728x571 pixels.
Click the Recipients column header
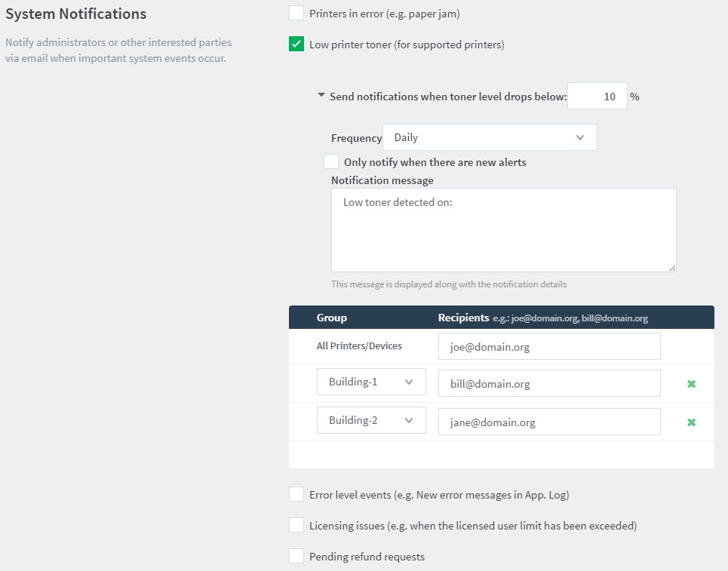tap(463, 318)
